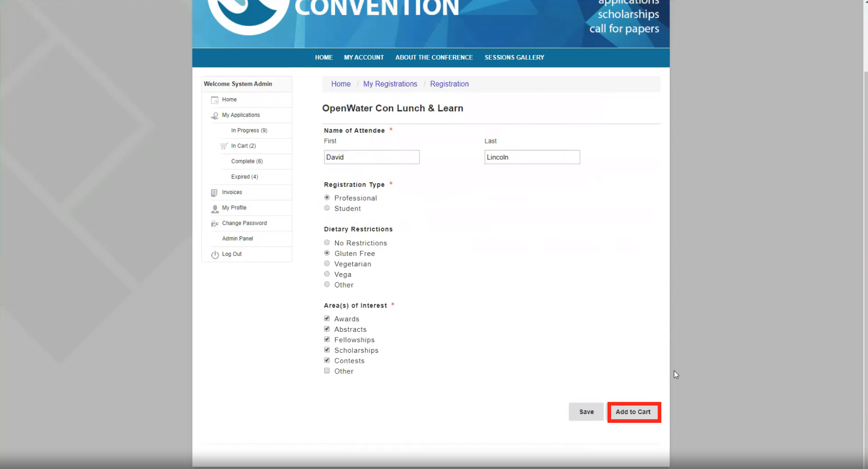Click the First name field containing David

tap(372, 157)
